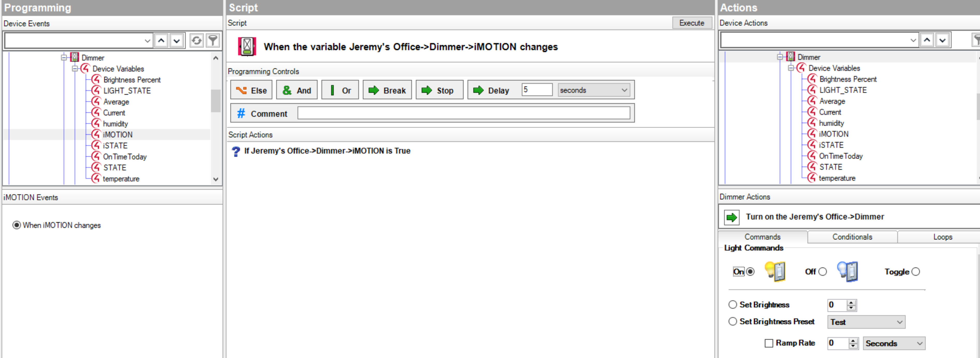Select the Off light command radio button
This screenshot has width=980, height=358.
pos(823,271)
